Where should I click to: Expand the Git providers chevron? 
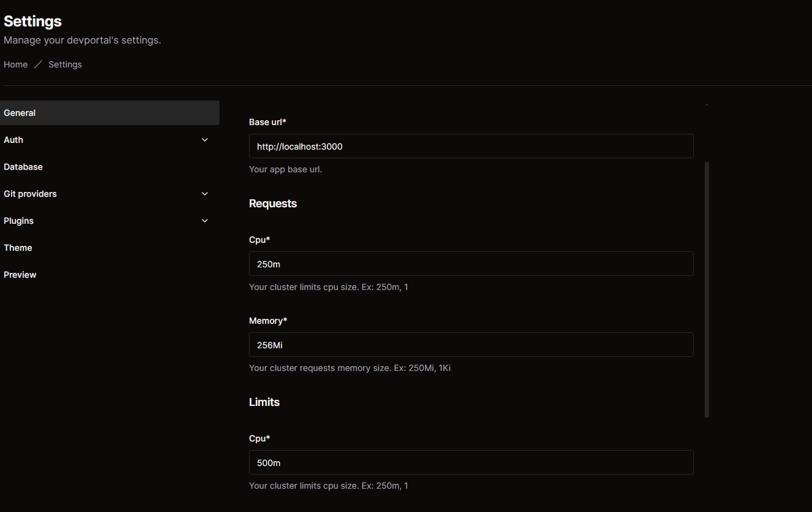(x=205, y=194)
